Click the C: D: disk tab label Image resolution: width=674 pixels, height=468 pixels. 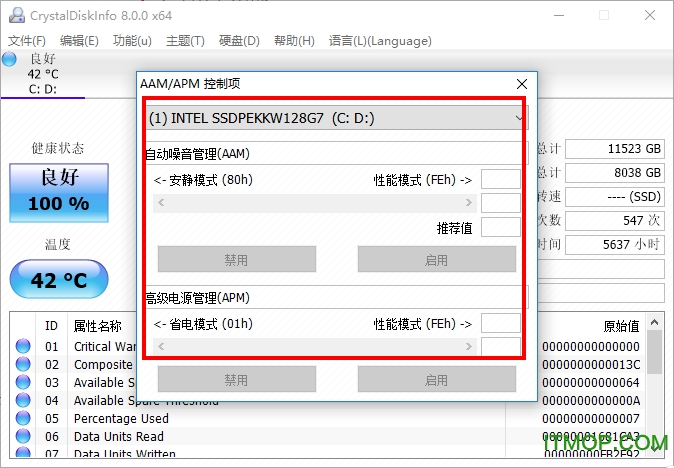point(43,89)
